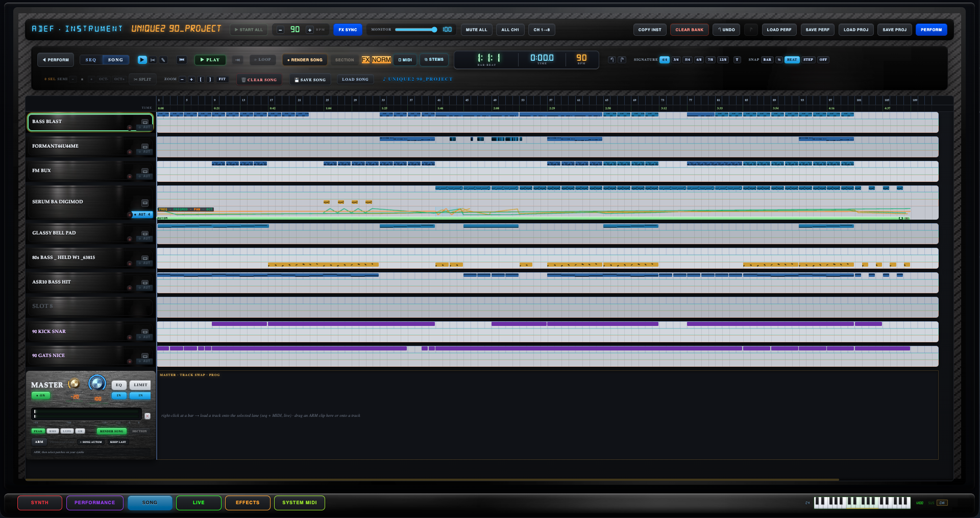Click CLEAR SONG trash button
Image resolution: width=980 pixels, height=518 pixels.
[x=259, y=80]
